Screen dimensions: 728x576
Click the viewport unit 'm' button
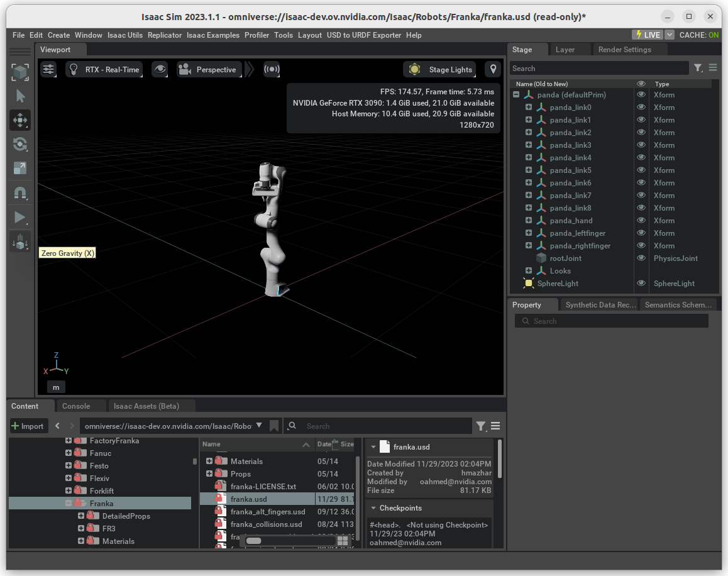56,387
